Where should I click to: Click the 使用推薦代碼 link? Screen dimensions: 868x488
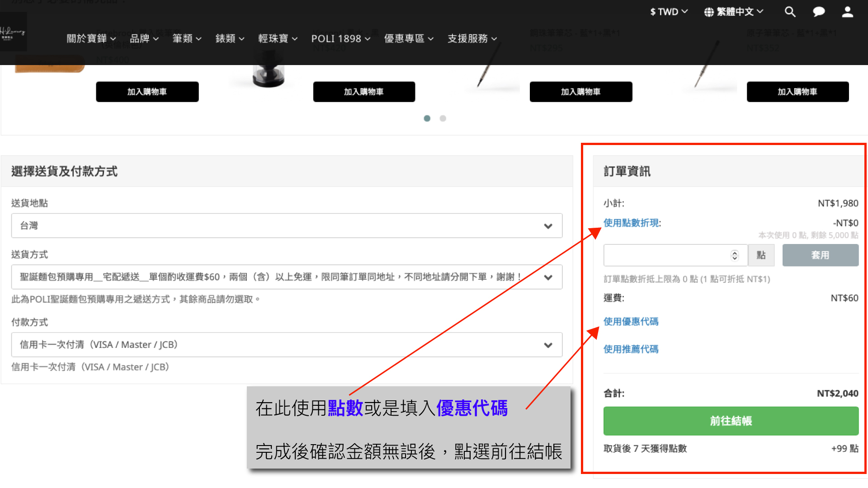[x=631, y=349]
